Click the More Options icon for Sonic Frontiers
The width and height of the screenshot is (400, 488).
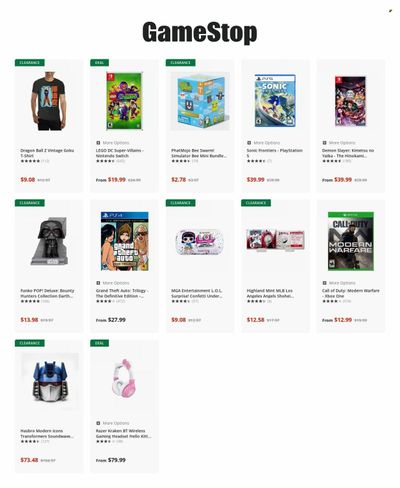tap(249, 143)
